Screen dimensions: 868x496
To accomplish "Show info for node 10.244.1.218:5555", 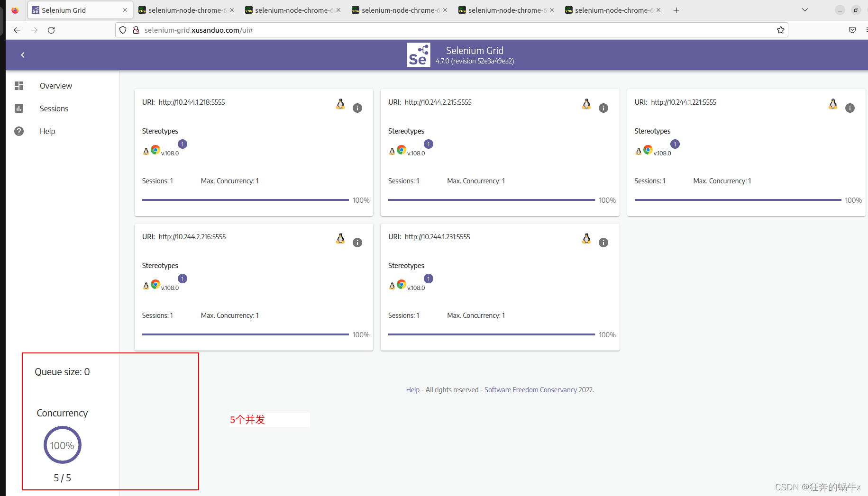I will 357,108.
